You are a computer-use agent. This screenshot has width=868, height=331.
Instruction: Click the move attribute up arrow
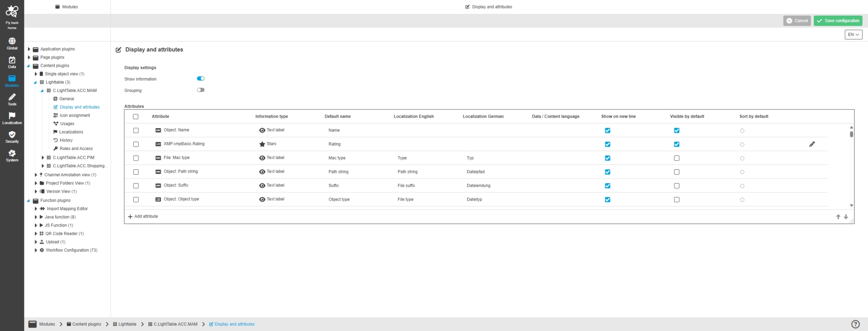click(838, 217)
